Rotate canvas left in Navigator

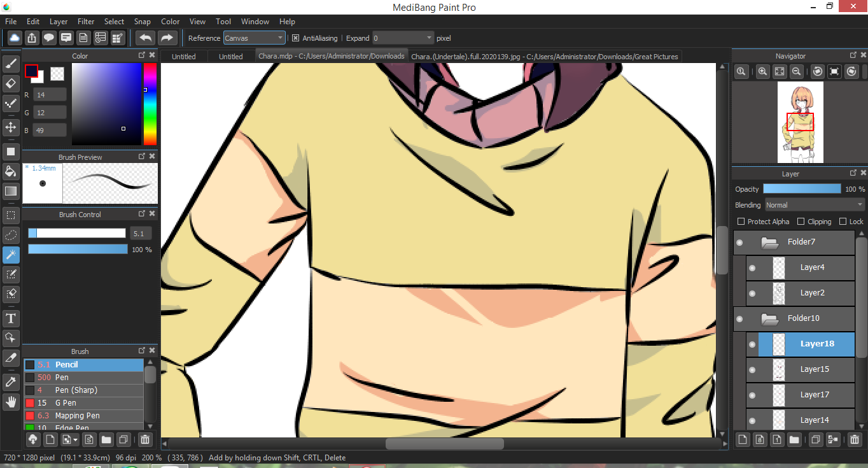tap(818, 72)
